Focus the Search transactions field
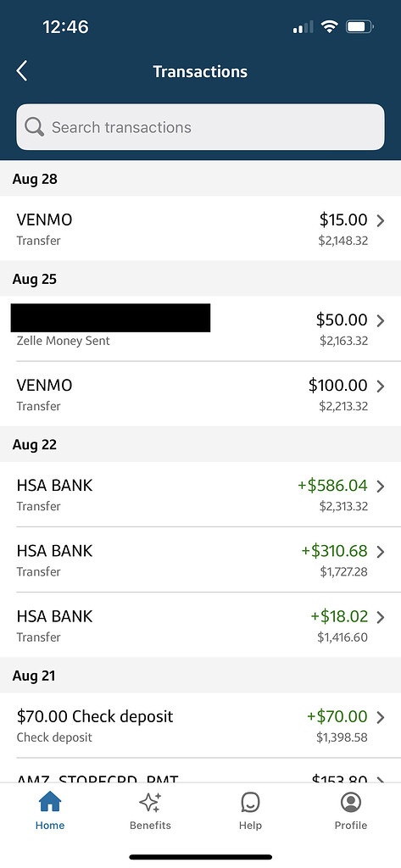The width and height of the screenshot is (401, 868). coord(200,127)
